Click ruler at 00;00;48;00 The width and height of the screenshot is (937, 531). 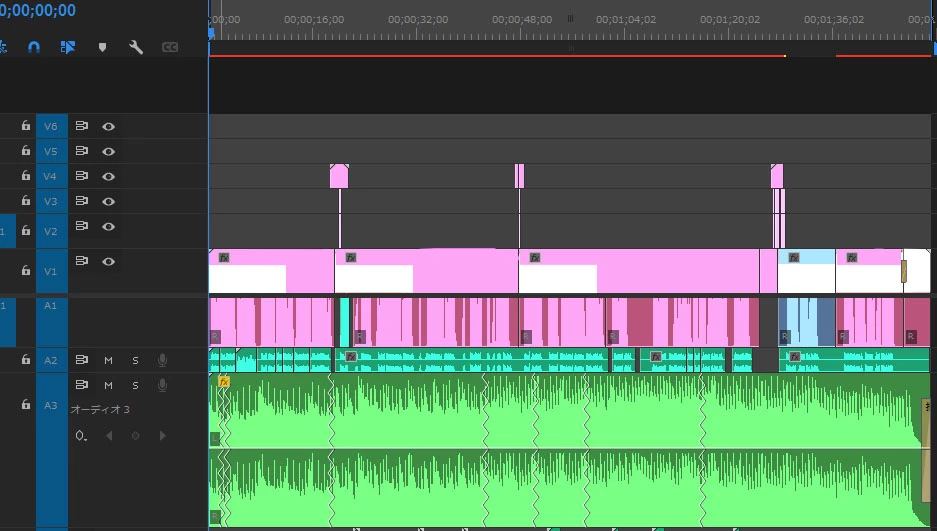[x=522, y=20]
